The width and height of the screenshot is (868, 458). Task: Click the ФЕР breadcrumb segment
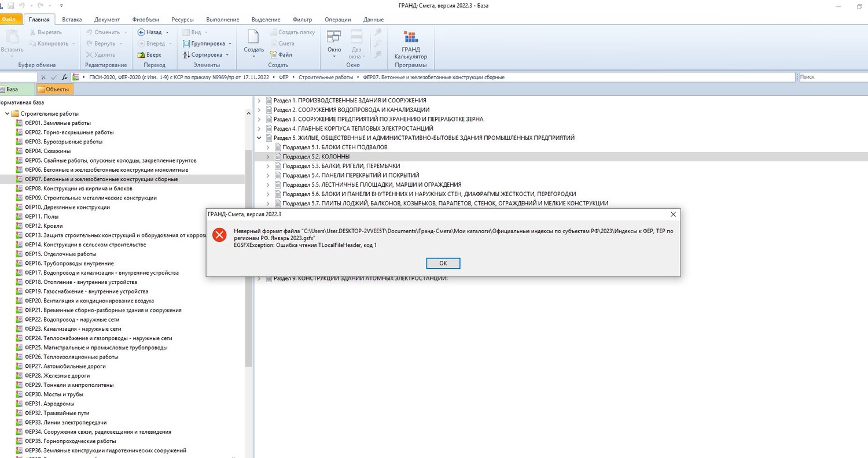point(284,77)
